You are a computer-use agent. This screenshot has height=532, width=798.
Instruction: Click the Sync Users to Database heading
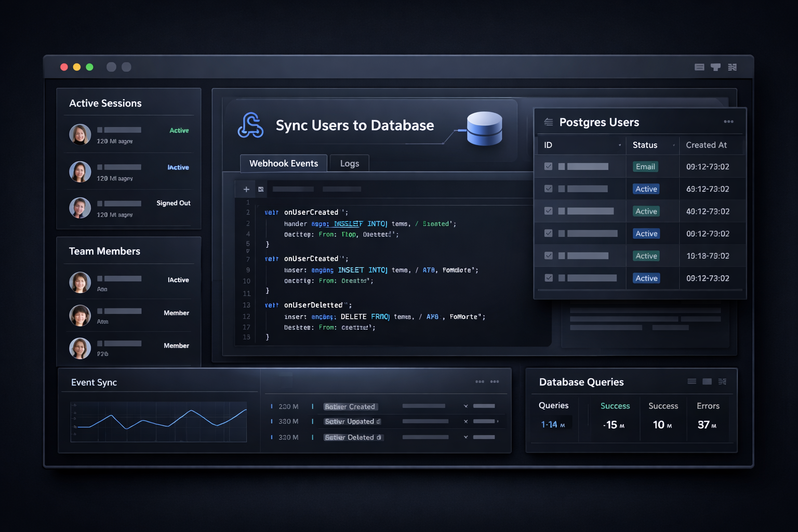coord(355,125)
